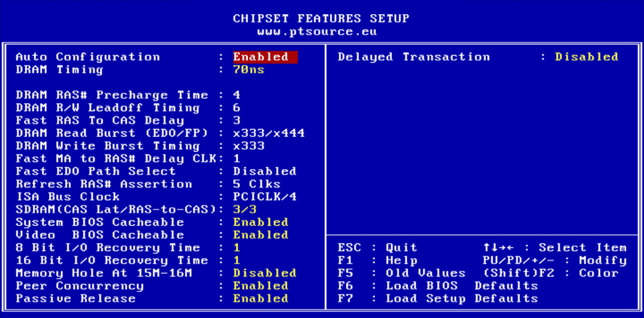Click the Auto Configuration label
The height and width of the screenshot is (318, 644).
[88, 57]
